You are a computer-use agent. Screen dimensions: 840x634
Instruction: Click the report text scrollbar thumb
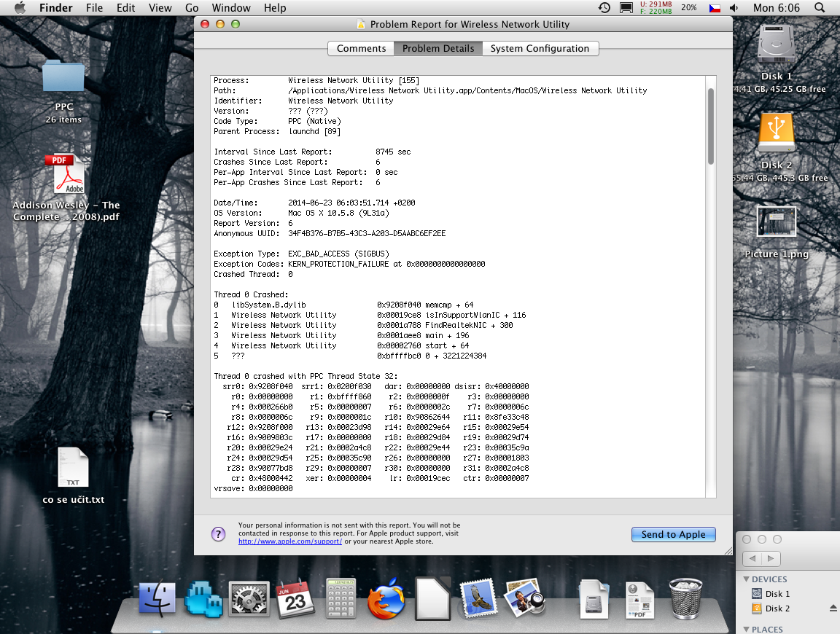click(x=710, y=126)
